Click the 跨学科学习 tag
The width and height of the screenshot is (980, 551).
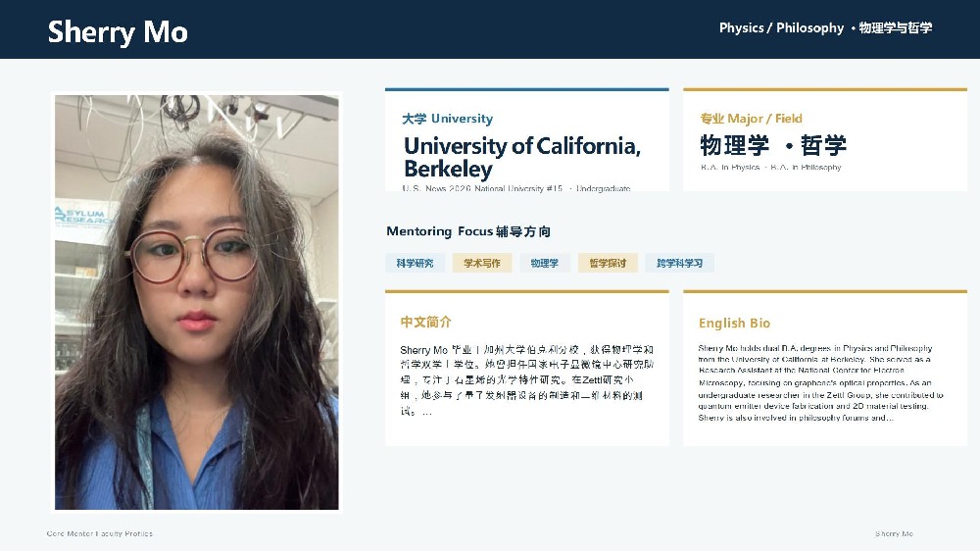click(x=679, y=264)
